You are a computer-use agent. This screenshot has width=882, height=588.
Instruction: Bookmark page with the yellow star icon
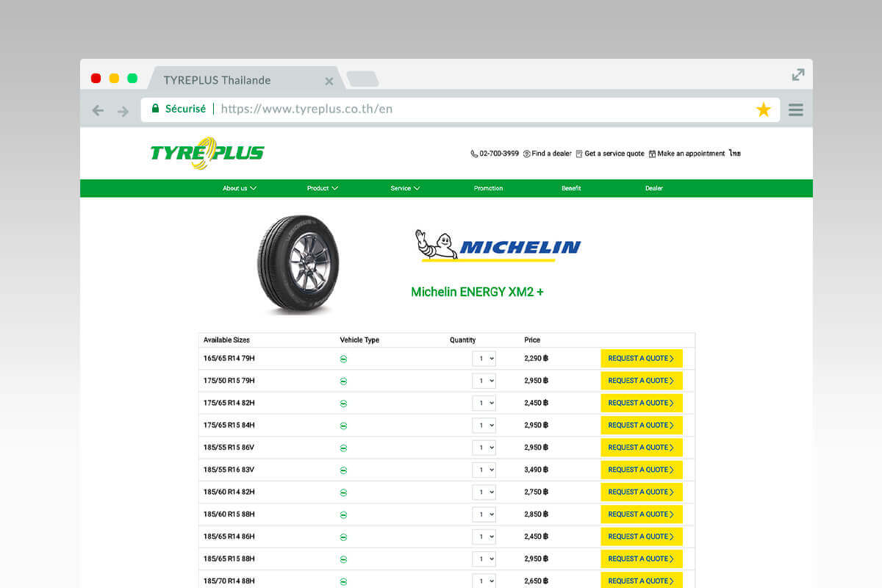click(764, 110)
